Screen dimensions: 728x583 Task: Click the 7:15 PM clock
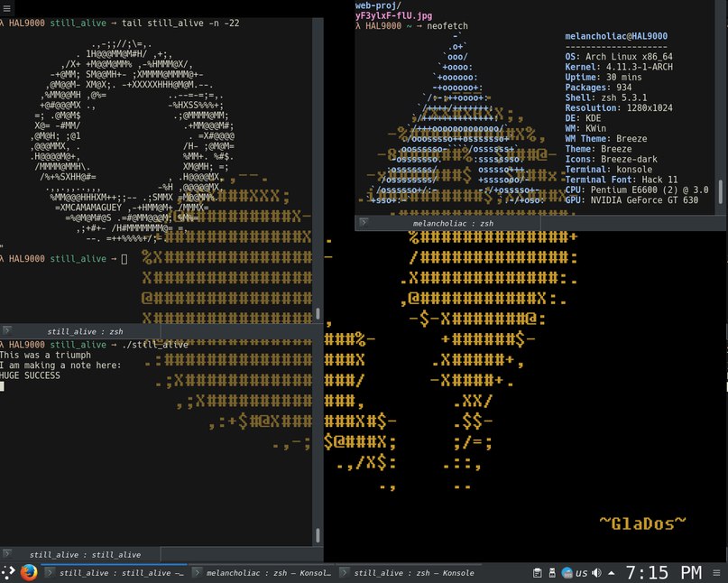(664, 573)
